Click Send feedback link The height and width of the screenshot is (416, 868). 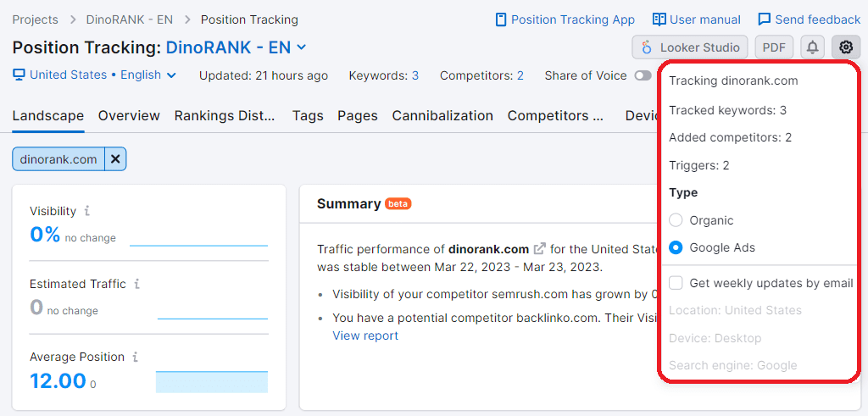coord(810,20)
